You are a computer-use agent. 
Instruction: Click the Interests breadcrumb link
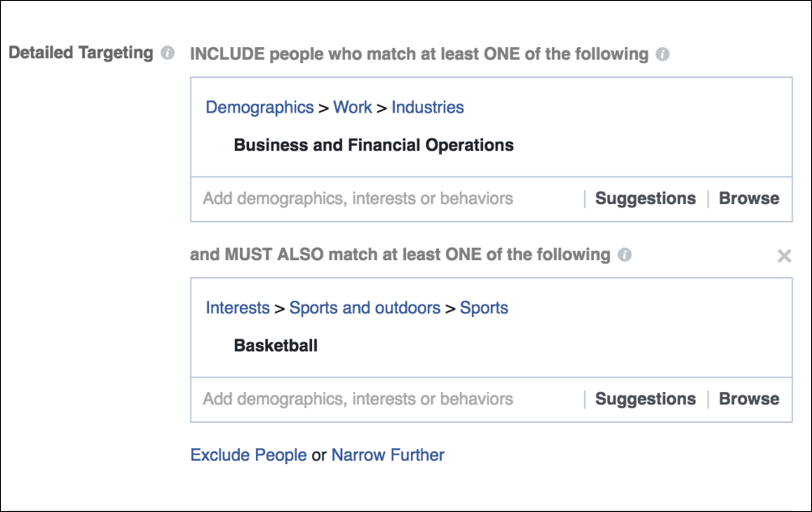(x=237, y=308)
